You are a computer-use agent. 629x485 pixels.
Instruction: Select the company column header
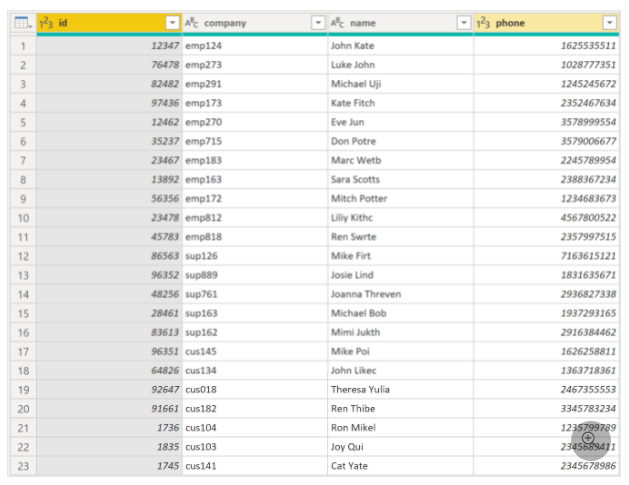pos(255,23)
